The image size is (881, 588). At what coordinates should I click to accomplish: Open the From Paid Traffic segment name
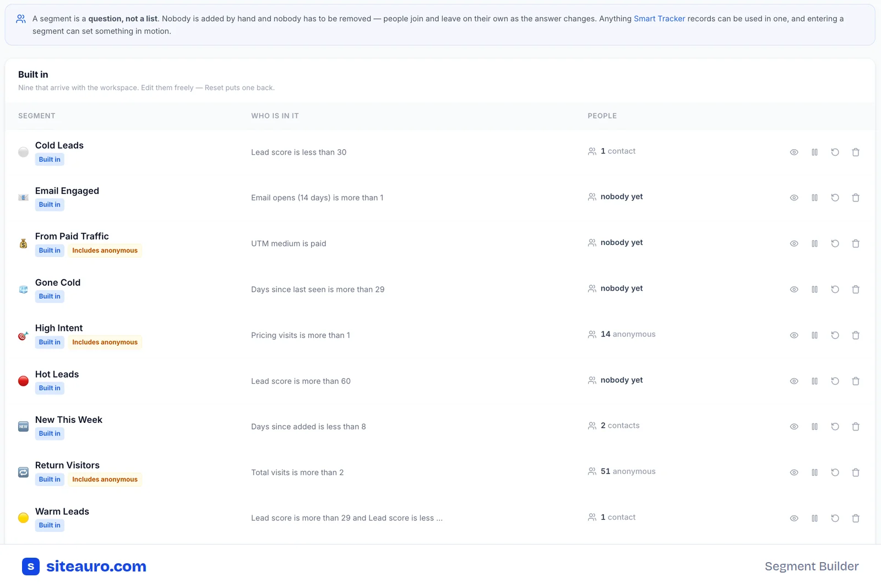72,236
